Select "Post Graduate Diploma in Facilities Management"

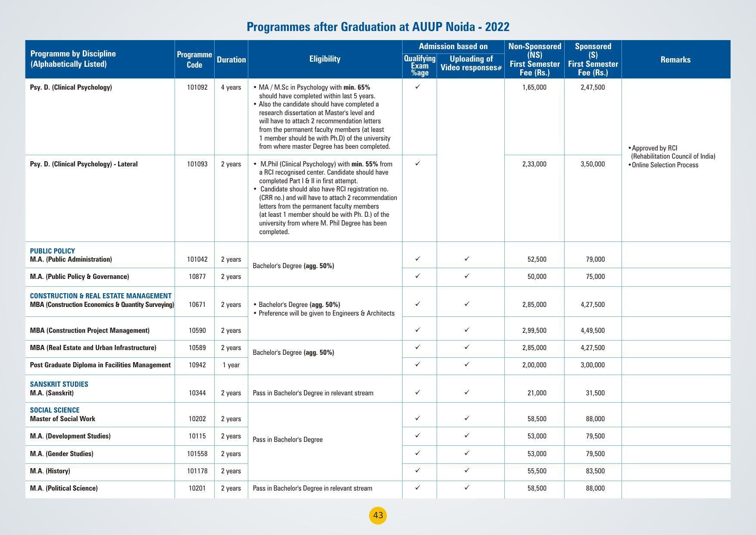click(100, 365)
